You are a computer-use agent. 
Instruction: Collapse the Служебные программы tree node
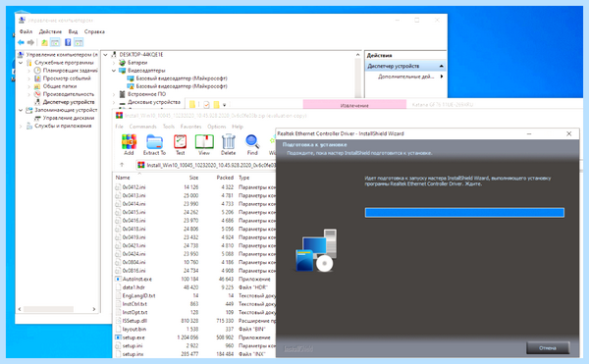[21, 63]
